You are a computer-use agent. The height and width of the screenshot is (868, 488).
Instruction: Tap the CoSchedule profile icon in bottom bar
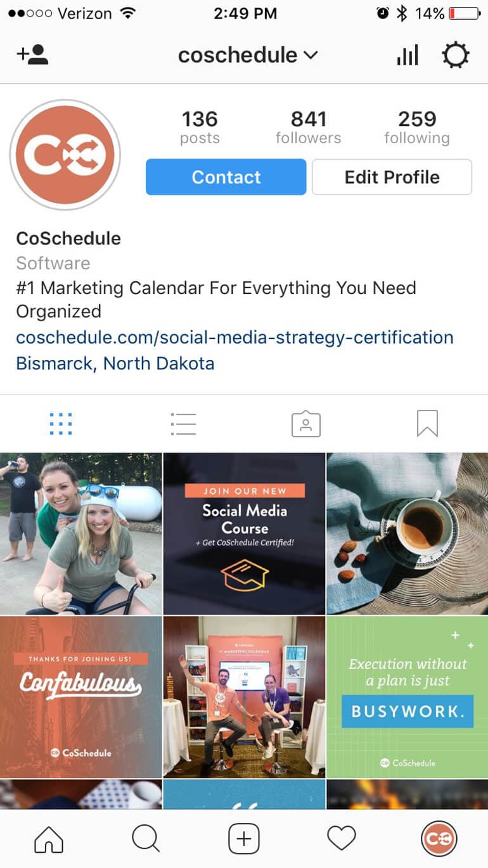pos(439,839)
